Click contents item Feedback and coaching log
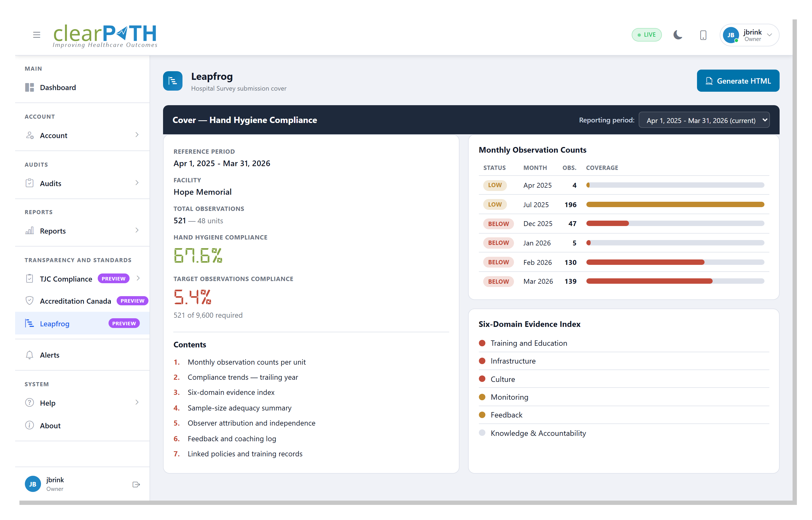812x520 pixels. point(232,439)
